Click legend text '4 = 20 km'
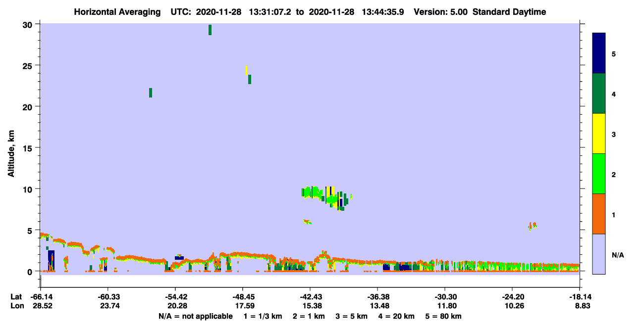 [x=396, y=316]
